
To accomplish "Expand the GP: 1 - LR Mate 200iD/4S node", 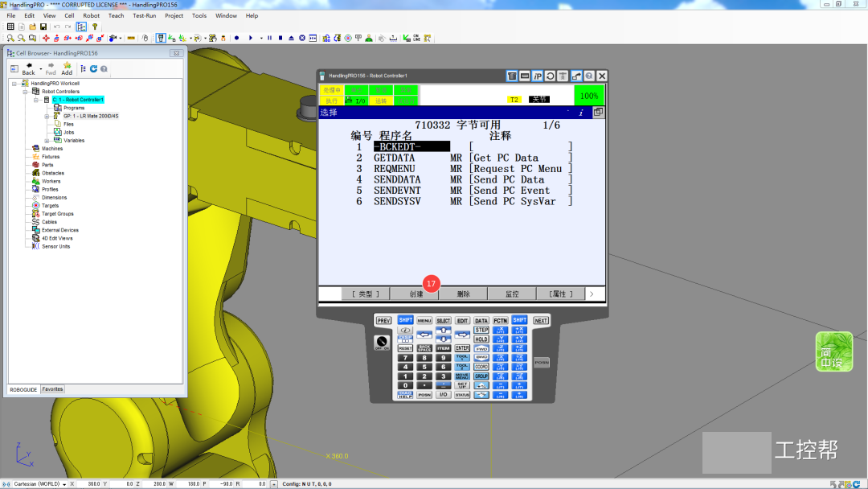I will pos(47,117).
